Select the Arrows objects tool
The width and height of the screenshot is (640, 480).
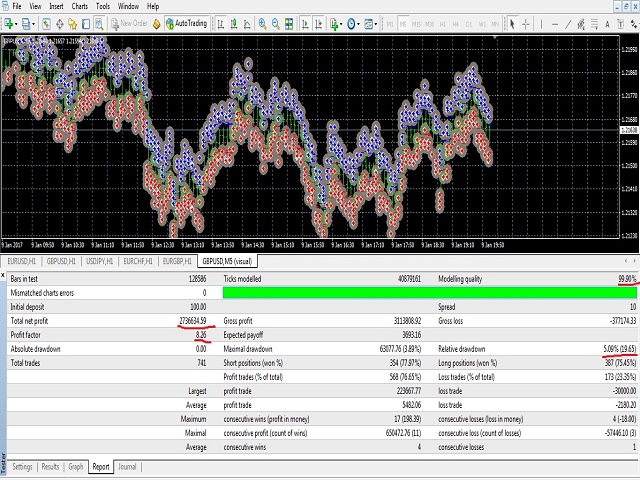[x=634, y=24]
